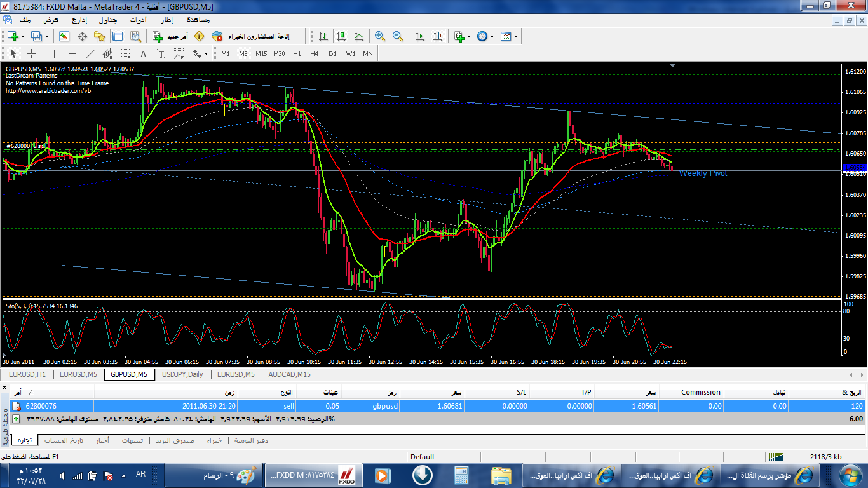Select the trendline tool
The image size is (868, 488).
pos(90,53)
